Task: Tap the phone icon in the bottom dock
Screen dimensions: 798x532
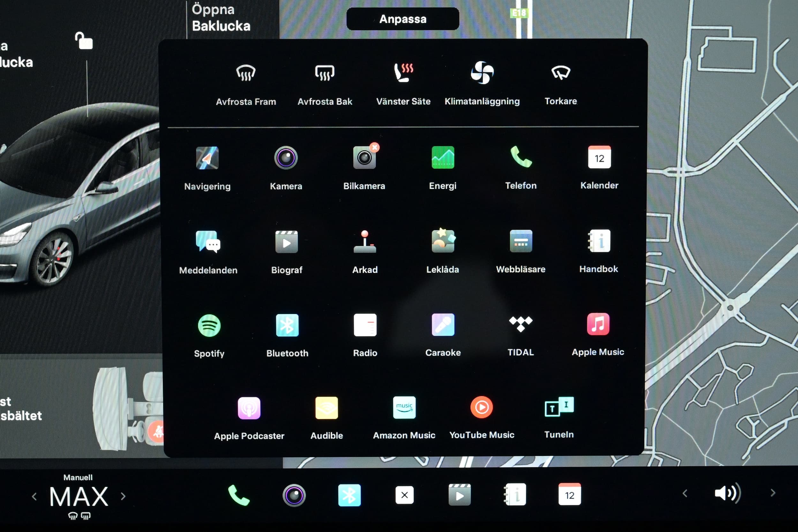Action: [239, 495]
